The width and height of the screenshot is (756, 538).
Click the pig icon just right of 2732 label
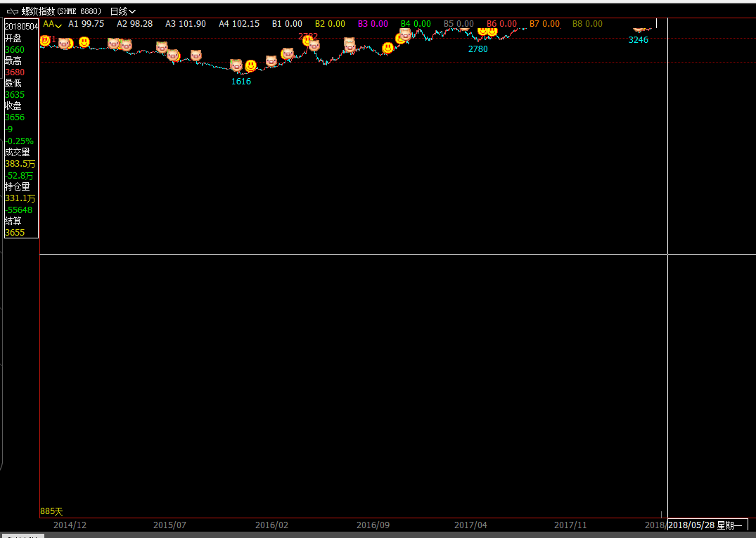coord(314,45)
